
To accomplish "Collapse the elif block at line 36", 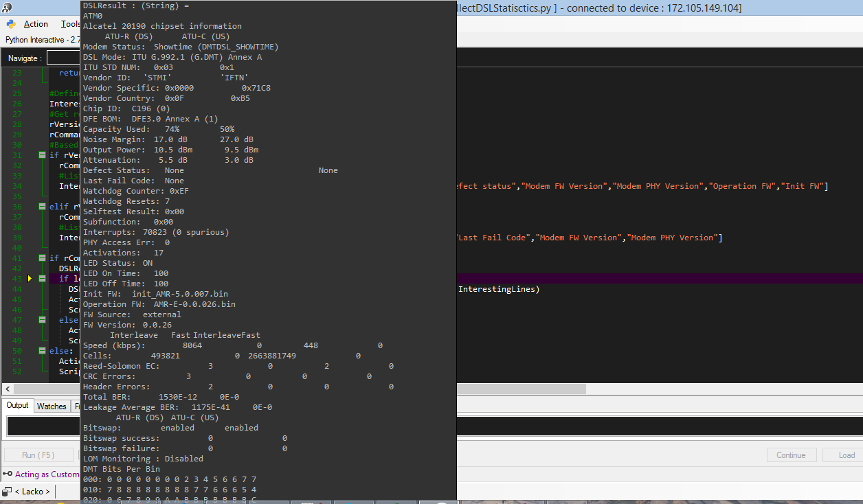I will click(42, 207).
